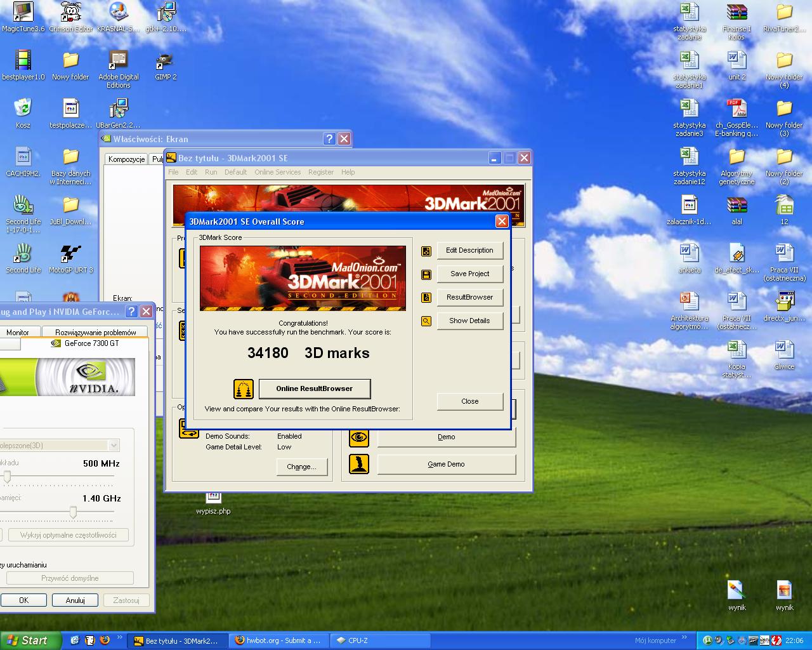The image size is (812, 650).
Task: Switch to Rozwiązywanie problemów tab
Action: tap(95, 332)
